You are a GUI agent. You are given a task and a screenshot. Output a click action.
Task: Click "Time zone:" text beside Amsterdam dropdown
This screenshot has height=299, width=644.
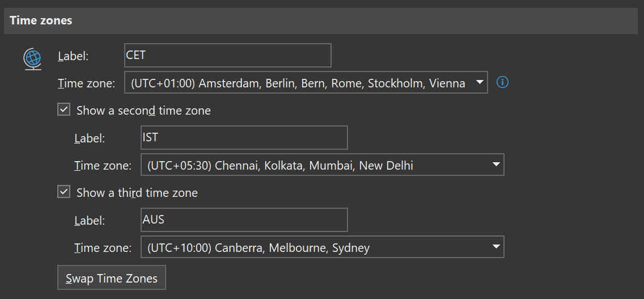coord(87,83)
